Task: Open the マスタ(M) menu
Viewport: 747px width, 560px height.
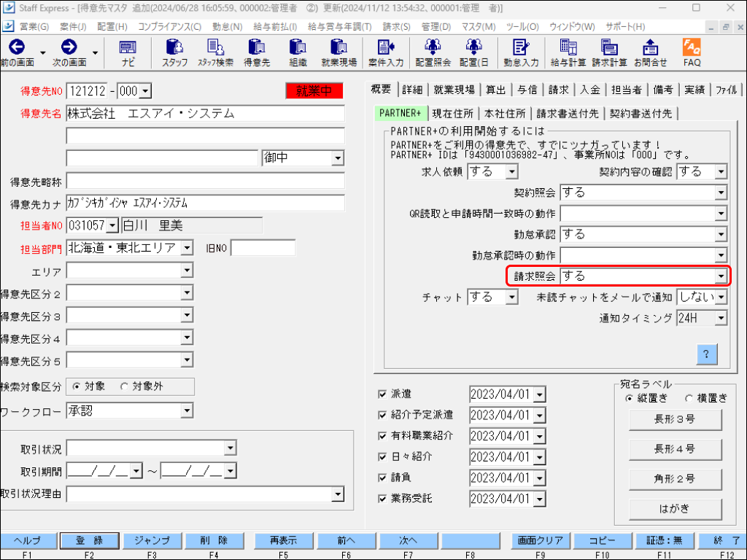Action: tap(479, 27)
